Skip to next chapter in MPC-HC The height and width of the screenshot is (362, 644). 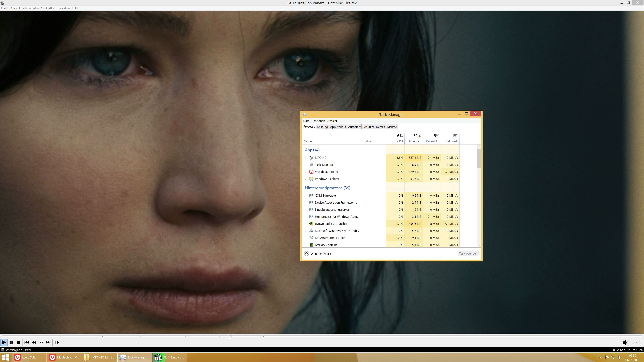48,342
